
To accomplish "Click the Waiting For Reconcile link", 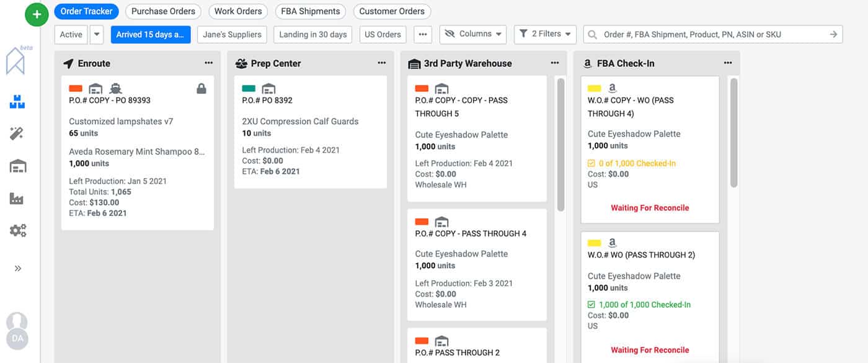I will pyautogui.click(x=650, y=208).
